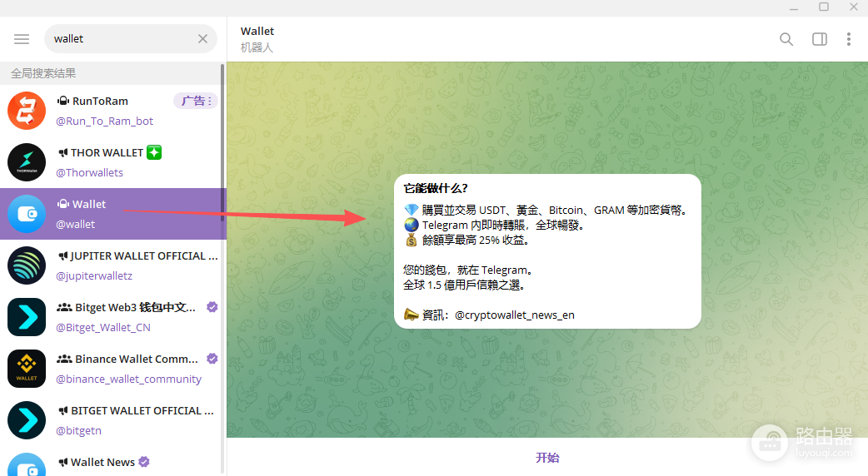
Task: Close the Telegram window
Action: point(854,7)
